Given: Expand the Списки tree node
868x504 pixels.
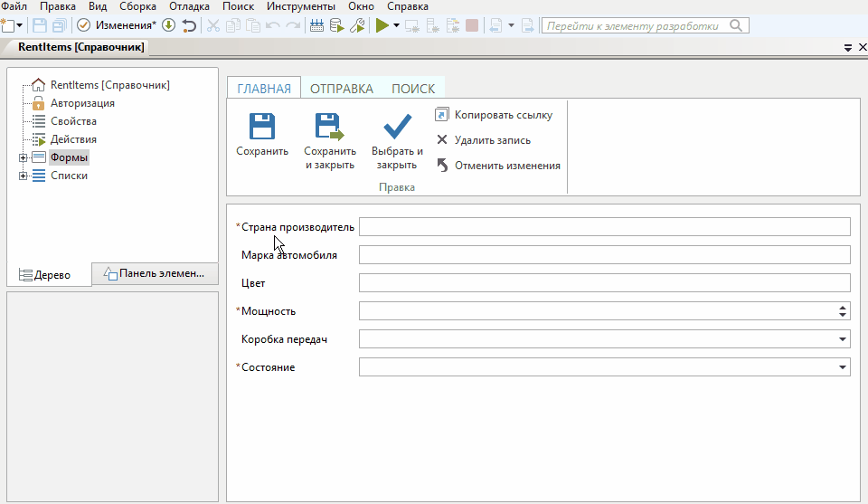Looking at the screenshot, I should 23,176.
